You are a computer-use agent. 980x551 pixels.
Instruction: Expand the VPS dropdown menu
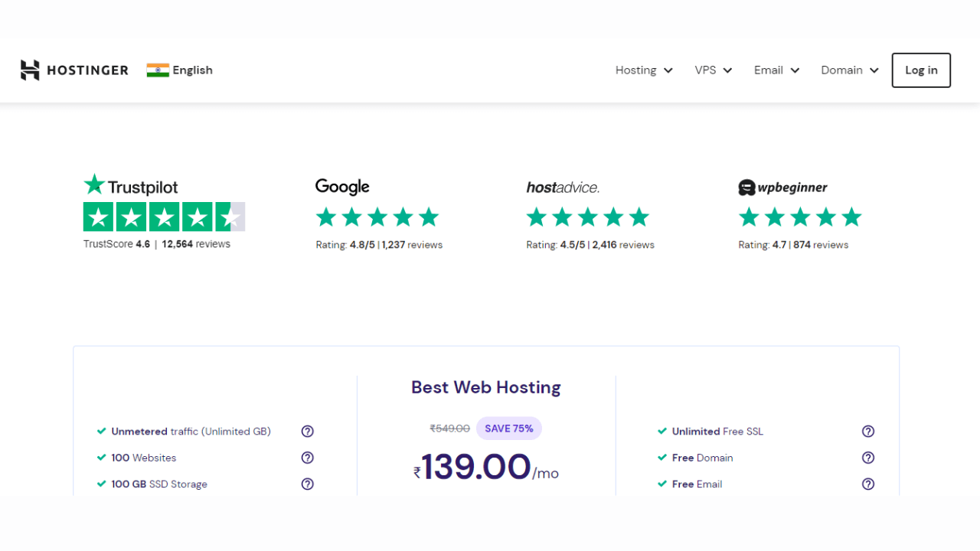coord(714,70)
